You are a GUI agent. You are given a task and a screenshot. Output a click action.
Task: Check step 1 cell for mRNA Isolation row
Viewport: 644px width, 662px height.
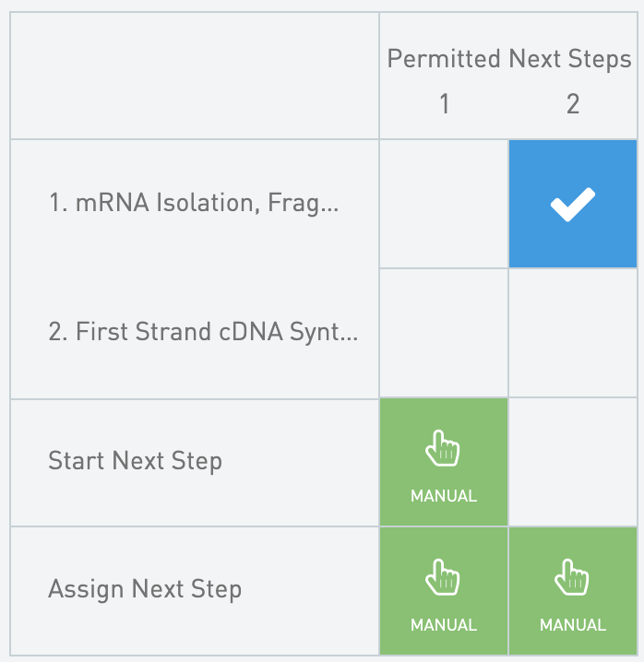(x=444, y=204)
